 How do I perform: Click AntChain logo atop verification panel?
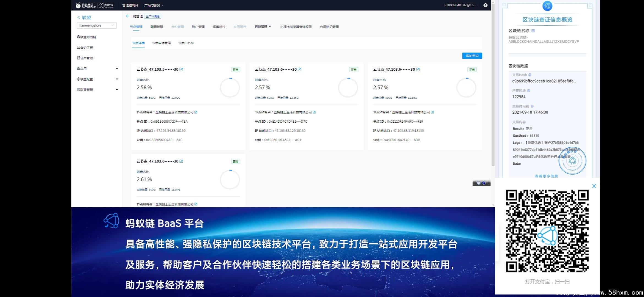pos(547,6)
